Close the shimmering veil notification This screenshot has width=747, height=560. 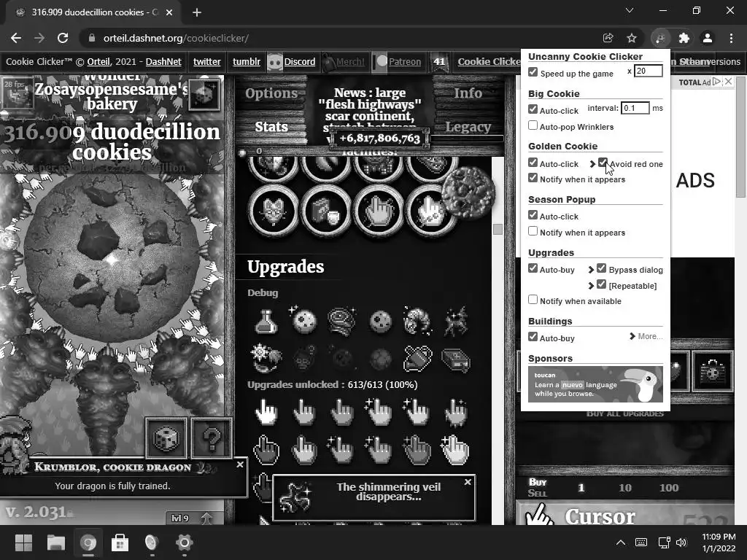click(x=468, y=482)
